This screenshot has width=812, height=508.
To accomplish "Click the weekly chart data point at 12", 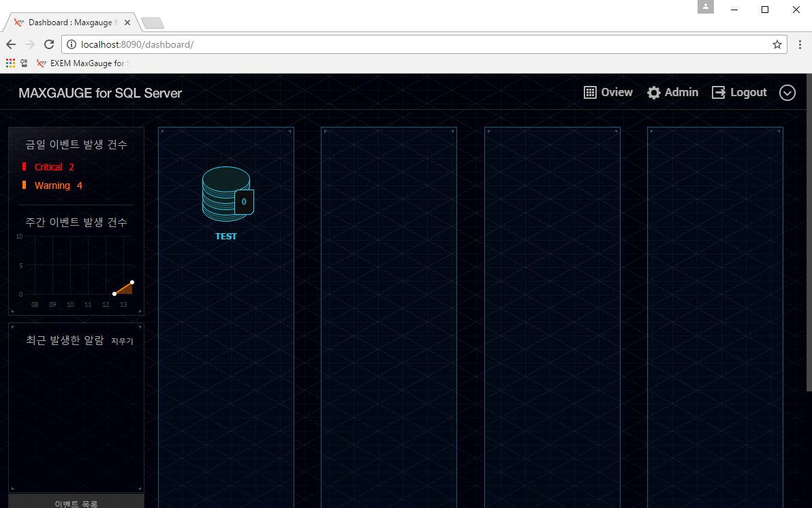I will (x=114, y=294).
